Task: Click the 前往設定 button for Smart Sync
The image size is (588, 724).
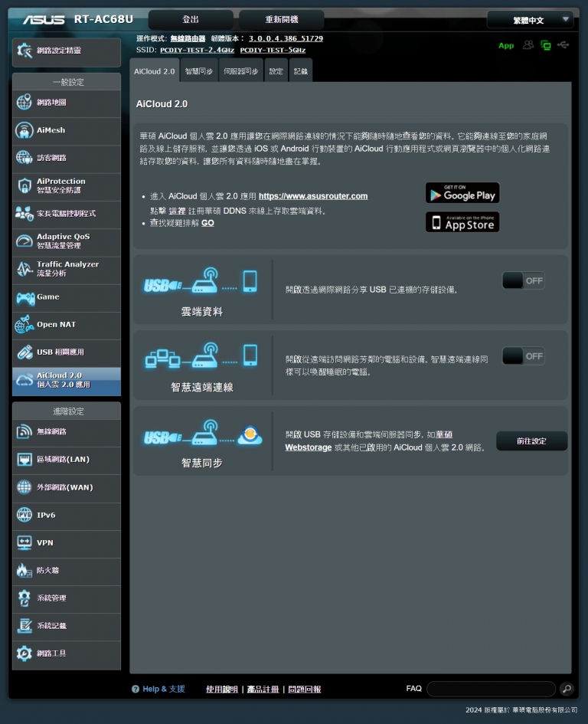Action: coord(531,441)
